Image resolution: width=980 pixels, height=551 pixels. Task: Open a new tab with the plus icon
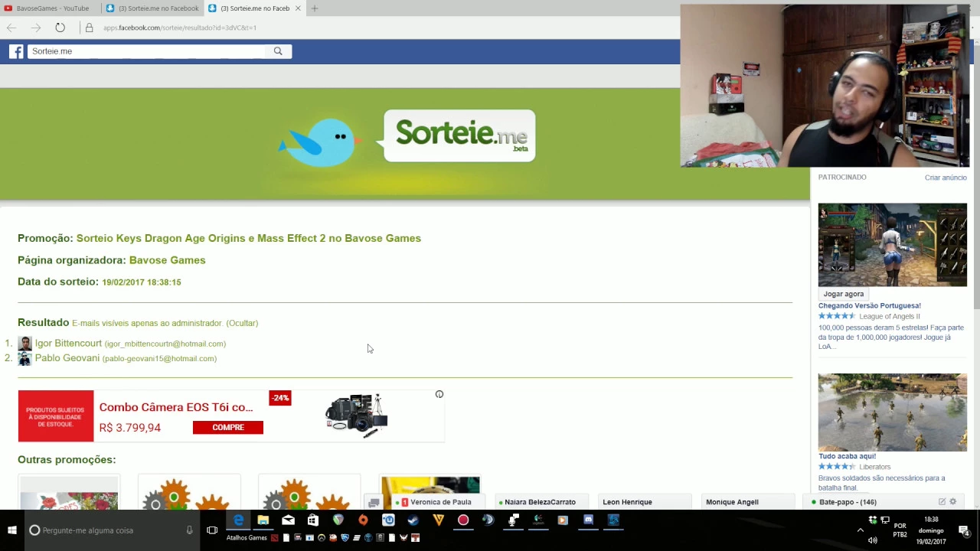(x=315, y=8)
